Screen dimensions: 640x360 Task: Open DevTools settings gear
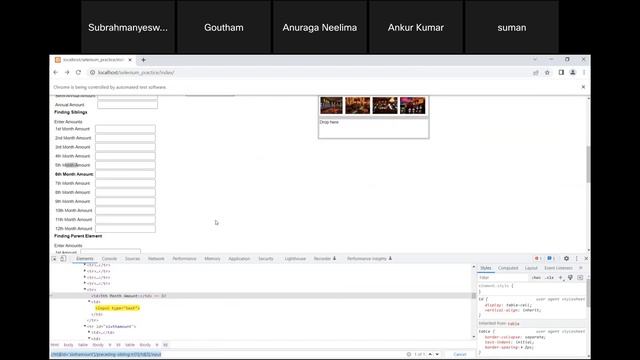coord(566,258)
